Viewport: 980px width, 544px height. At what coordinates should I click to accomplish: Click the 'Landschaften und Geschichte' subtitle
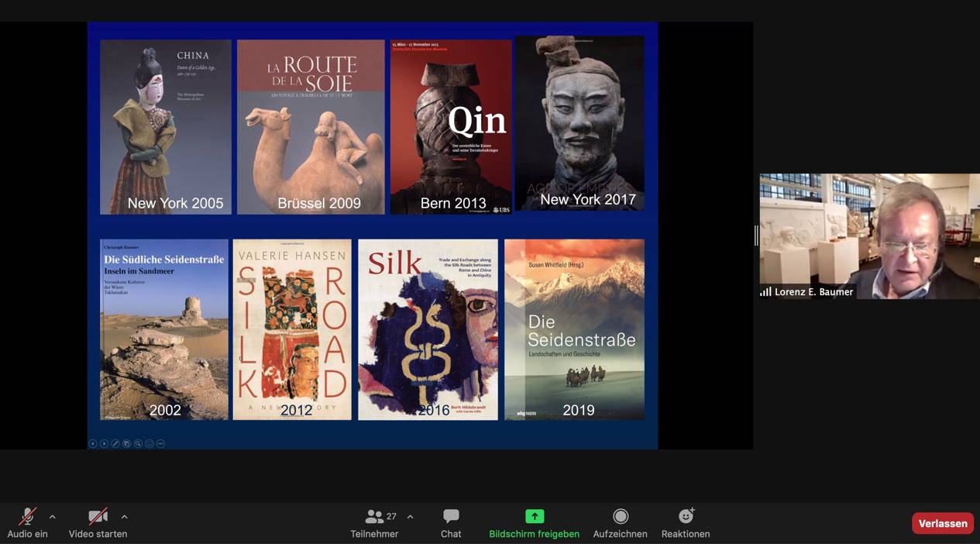tap(564, 354)
